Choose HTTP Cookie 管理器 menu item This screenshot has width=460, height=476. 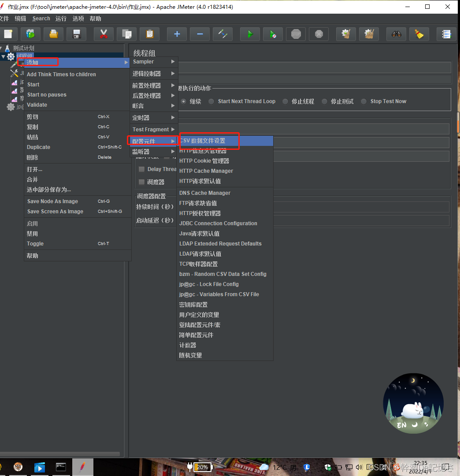225,161
